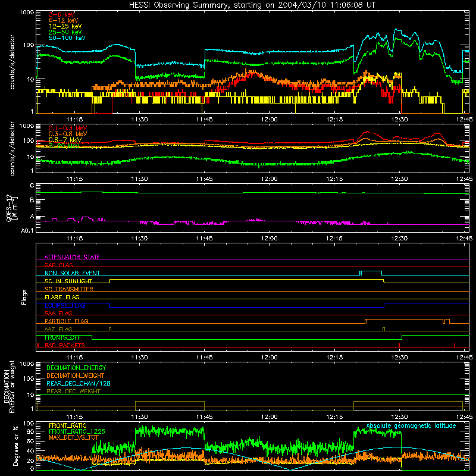The image size is (476, 476).
Task: Select the 0.1-0.3 MeV legend label
Action: 68,128
